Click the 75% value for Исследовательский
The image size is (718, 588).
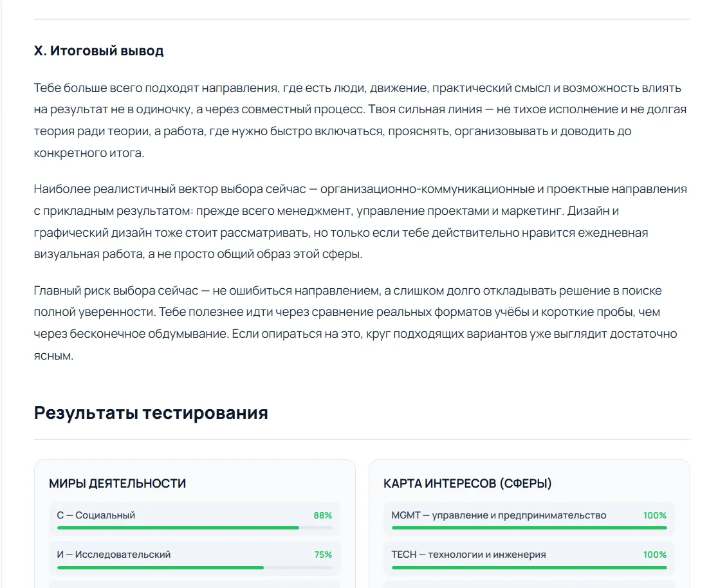point(323,555)
